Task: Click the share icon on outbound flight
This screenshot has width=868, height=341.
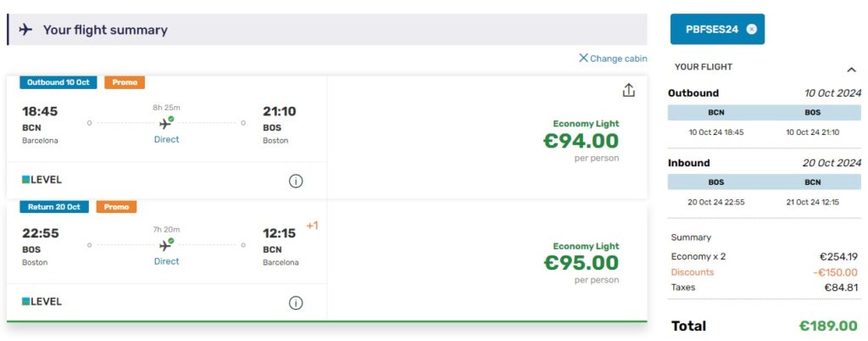Action: click(628, 91)
